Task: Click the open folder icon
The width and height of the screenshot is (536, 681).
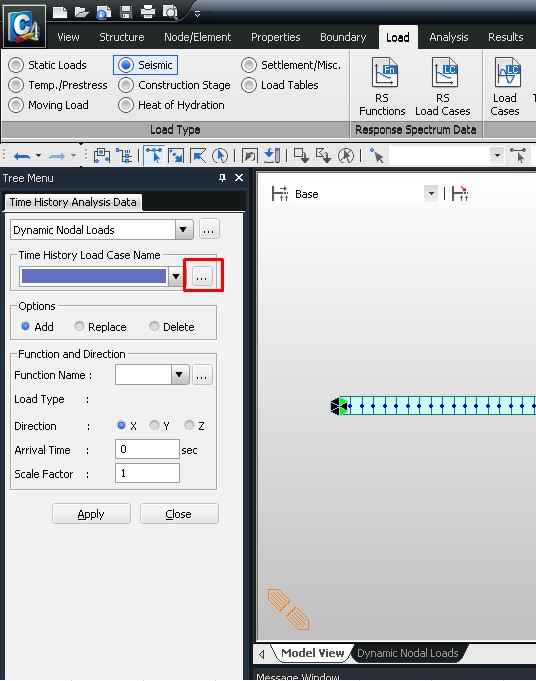Action: (81, 13)
